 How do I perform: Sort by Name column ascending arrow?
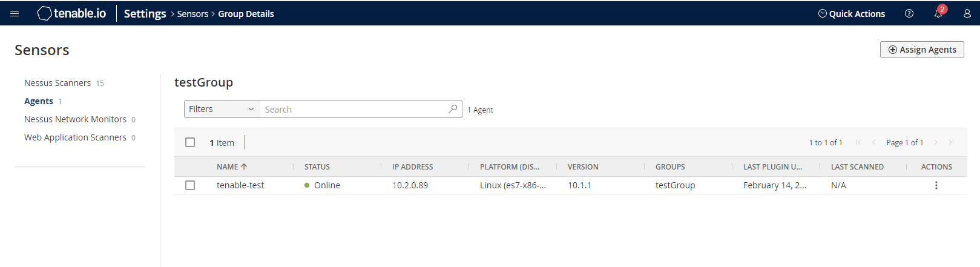tap(244, 166)
